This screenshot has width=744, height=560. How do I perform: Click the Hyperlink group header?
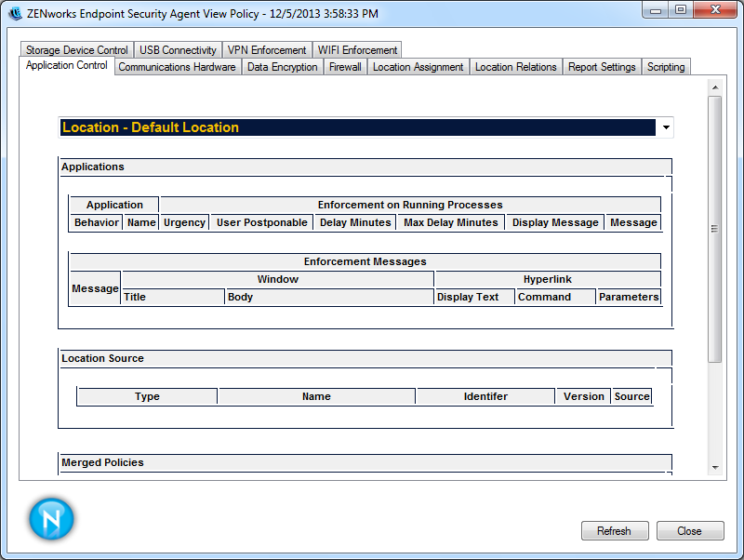click(x=548, y=279)
